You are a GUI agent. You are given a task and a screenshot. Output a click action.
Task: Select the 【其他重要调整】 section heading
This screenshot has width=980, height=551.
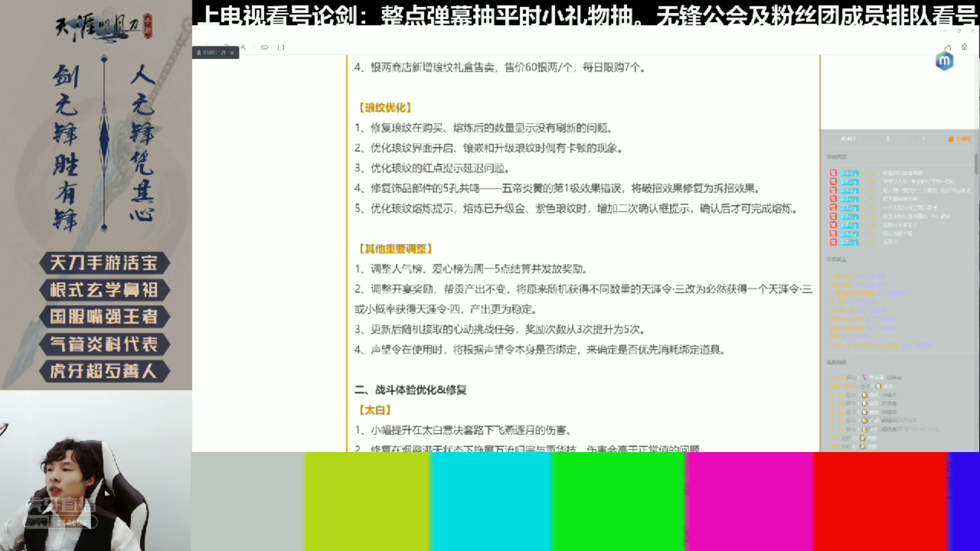coord(396,249)
